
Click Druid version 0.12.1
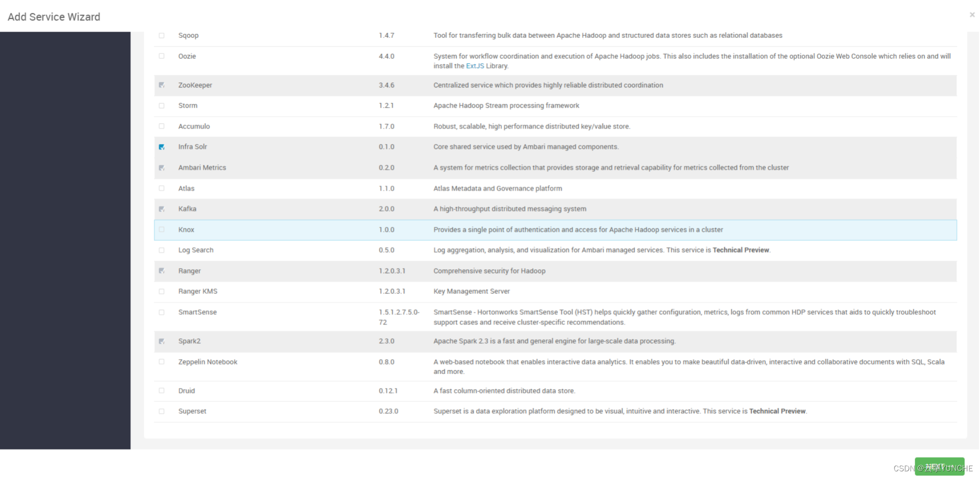[x=388, y=391]
